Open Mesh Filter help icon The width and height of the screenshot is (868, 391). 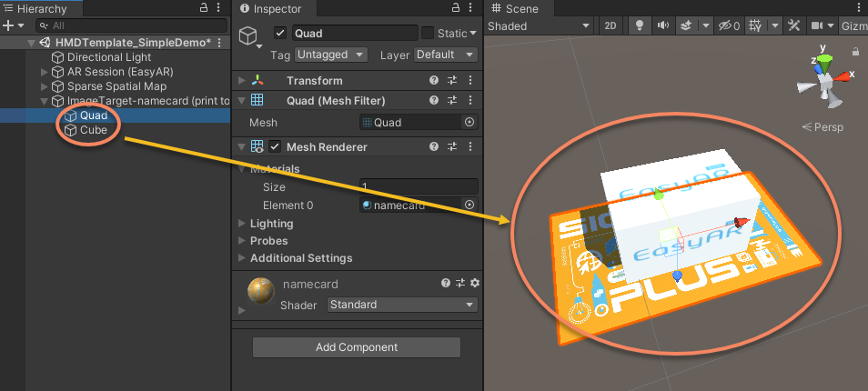coord(434,101)
